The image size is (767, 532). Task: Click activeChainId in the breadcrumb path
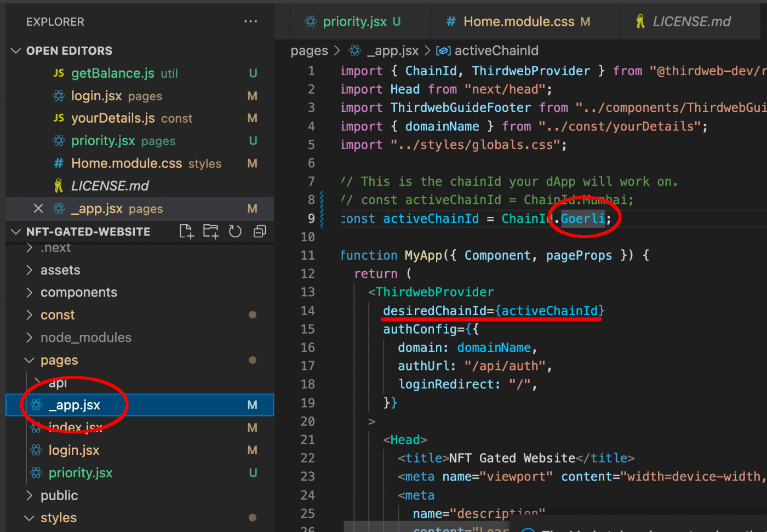click(496, 51)
